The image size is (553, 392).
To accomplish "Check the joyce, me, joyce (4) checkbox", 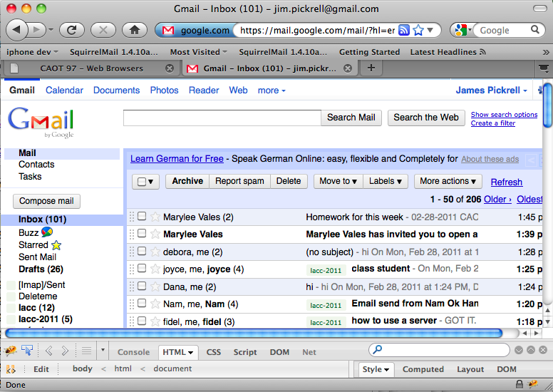I will [x=142, y=268].
